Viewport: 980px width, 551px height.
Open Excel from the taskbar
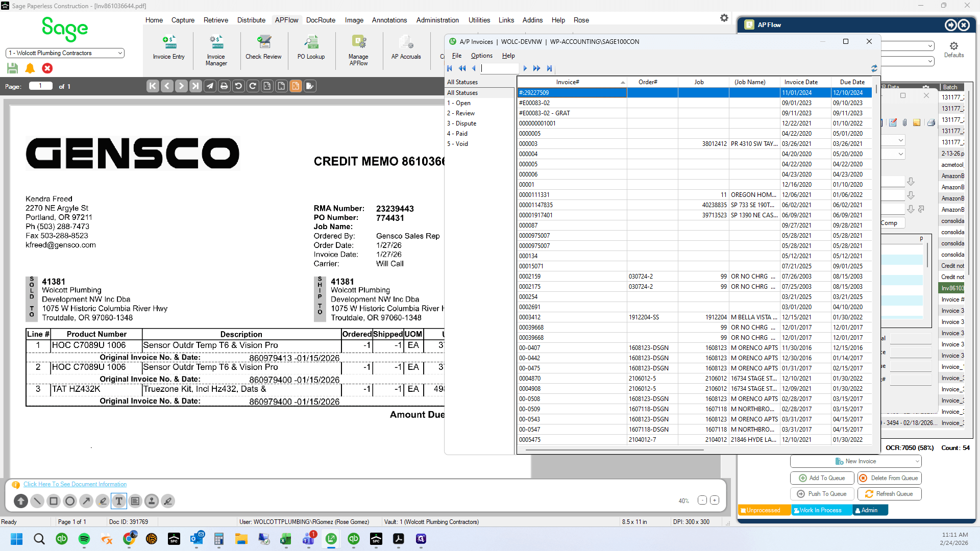[285, 539]
